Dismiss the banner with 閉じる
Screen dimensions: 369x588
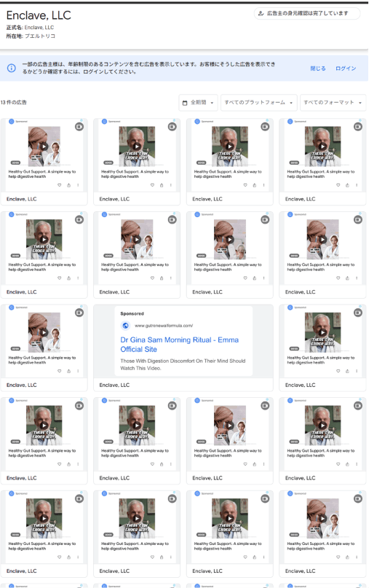(317, 68)
